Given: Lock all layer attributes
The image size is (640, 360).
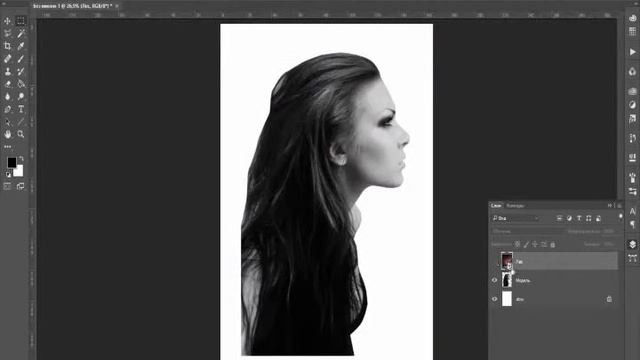Looking at the screenshot, I should coord(553,244).
